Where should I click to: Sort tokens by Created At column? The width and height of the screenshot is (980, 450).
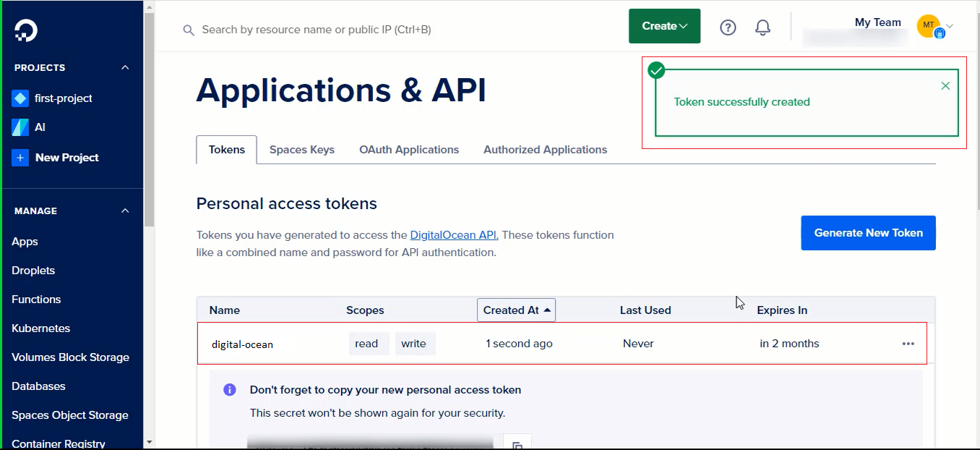pyautogui.click(x=516, y=310)
